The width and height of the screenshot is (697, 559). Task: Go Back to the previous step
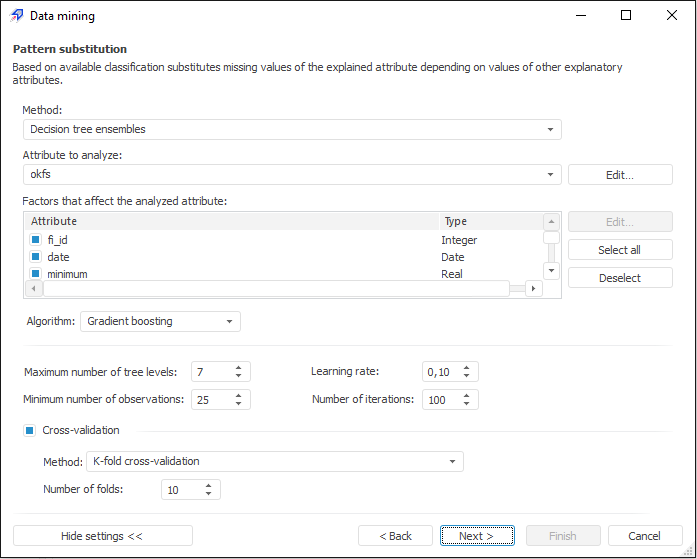(395, 536)
